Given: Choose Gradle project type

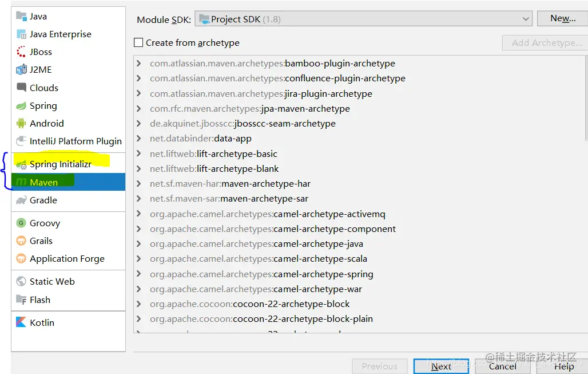Looking at the screenshot, I should pos(68,200).
